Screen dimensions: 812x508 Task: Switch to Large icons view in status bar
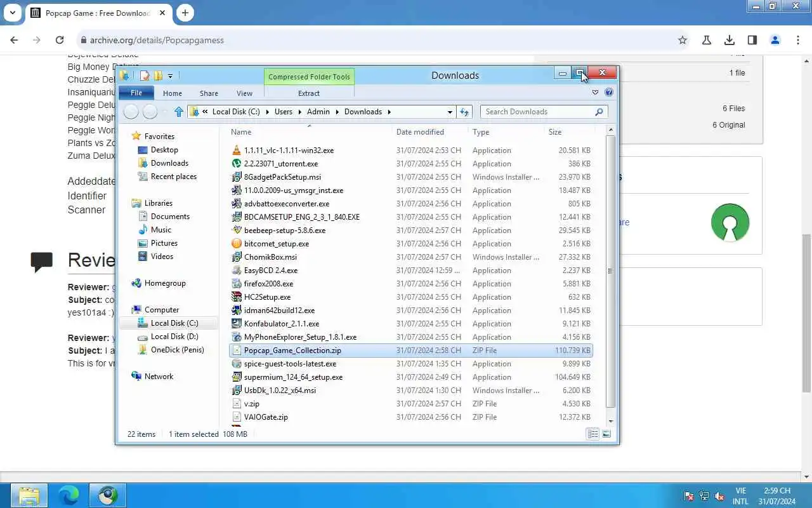coord(606,434)
